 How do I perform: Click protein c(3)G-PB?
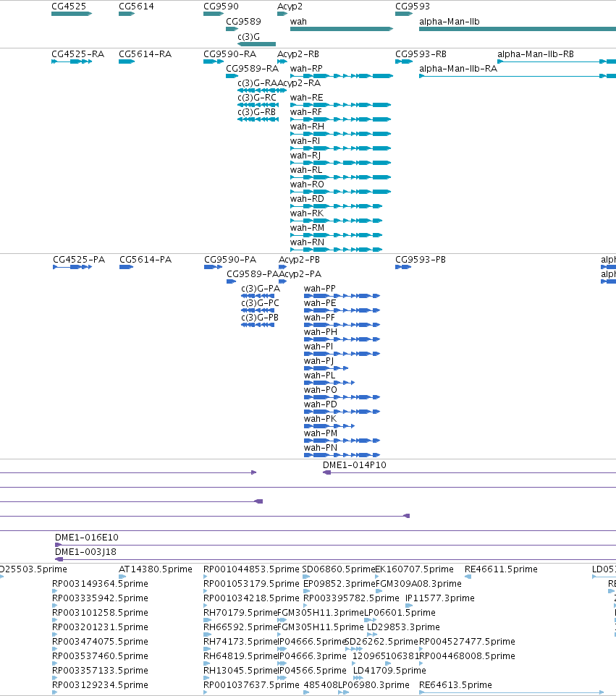tap(261, 318)
